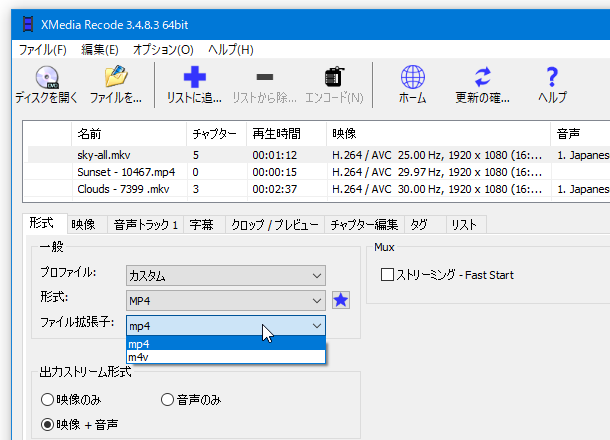Enable ストリーミング - Fast Start checkbox
The height and width of the screenshot is (440, 610).
(x=387, y=275)
